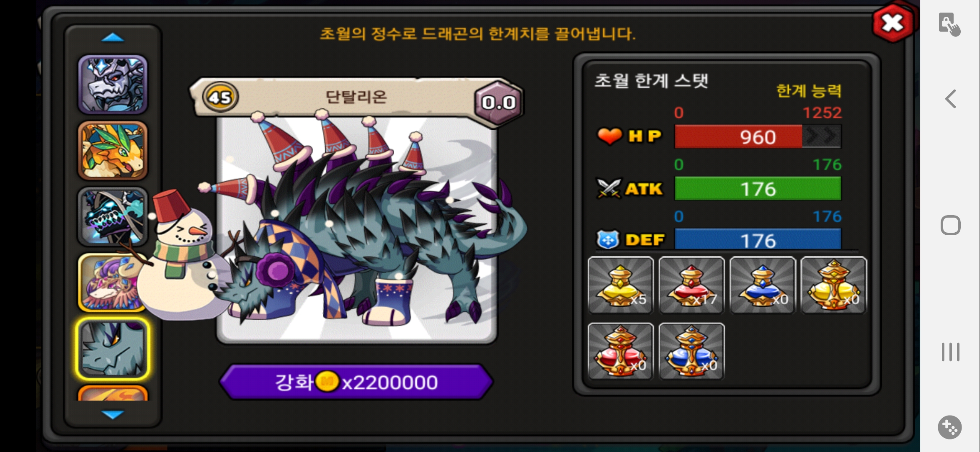Choose the white skeletal dragon portrait
Screen dimensions: 980x452
113,85
